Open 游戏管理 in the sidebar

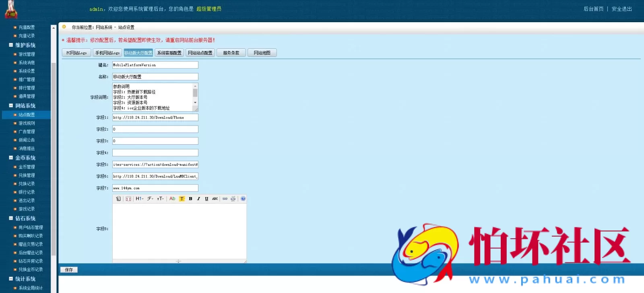click(27, 54)
